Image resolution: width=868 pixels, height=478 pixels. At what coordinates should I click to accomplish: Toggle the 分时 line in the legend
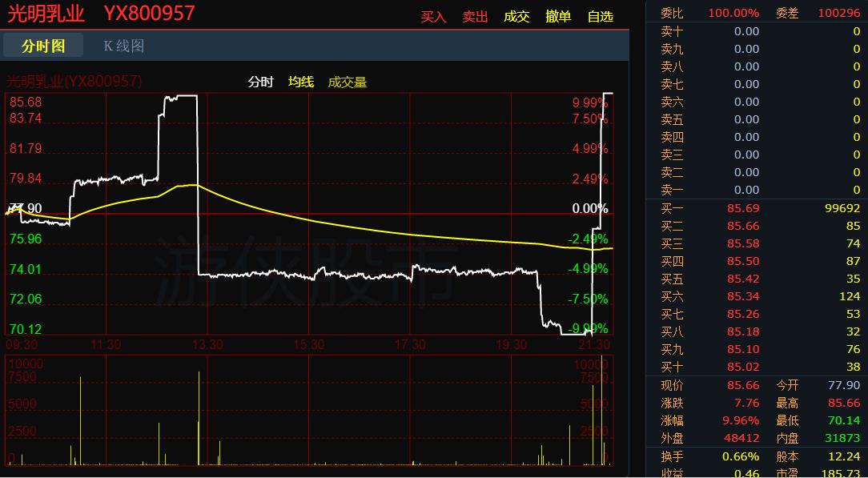point(260,82)
